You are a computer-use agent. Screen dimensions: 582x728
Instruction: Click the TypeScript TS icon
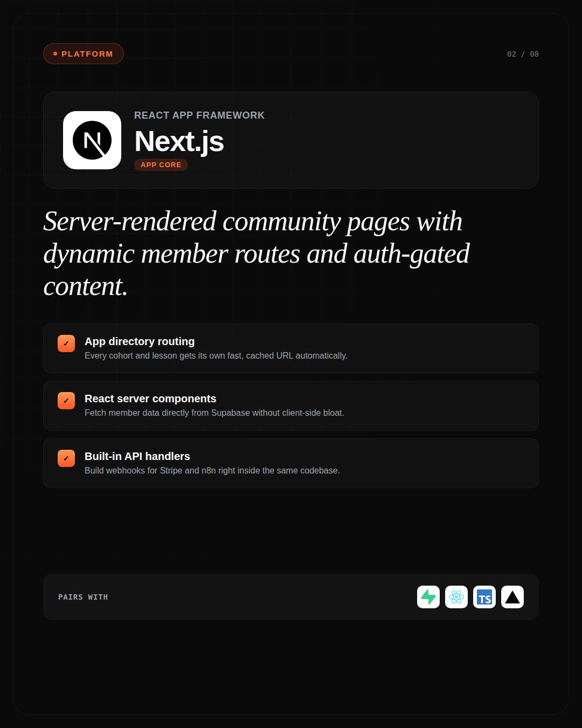coord(484,597)
